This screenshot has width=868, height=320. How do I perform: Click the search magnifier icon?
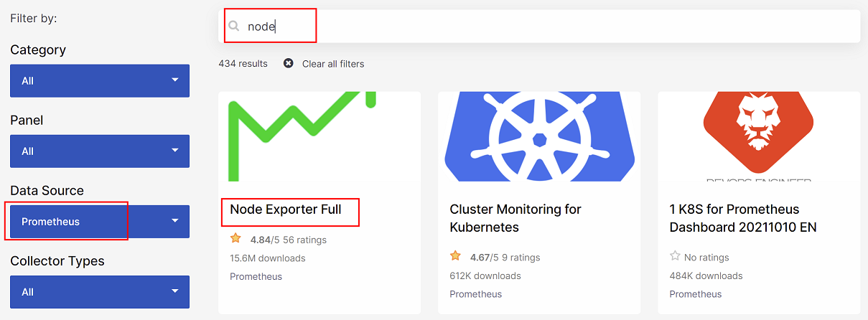(x=233, y=27)
